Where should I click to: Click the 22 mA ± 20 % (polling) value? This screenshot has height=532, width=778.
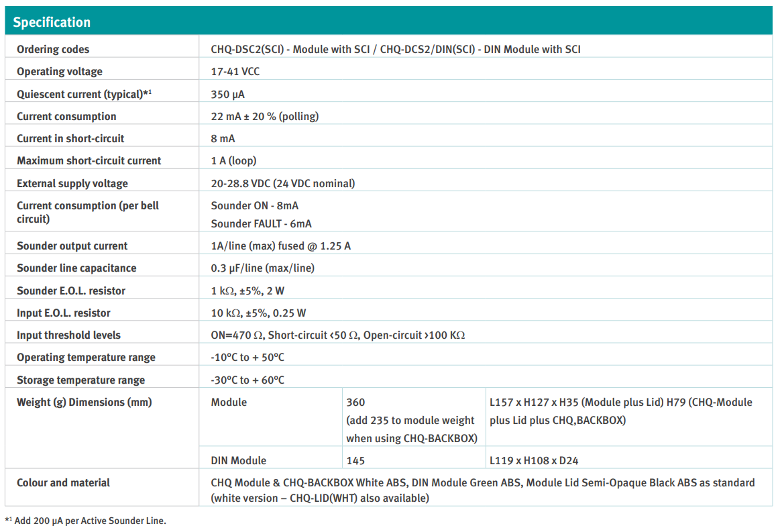(x=264, y=116)
